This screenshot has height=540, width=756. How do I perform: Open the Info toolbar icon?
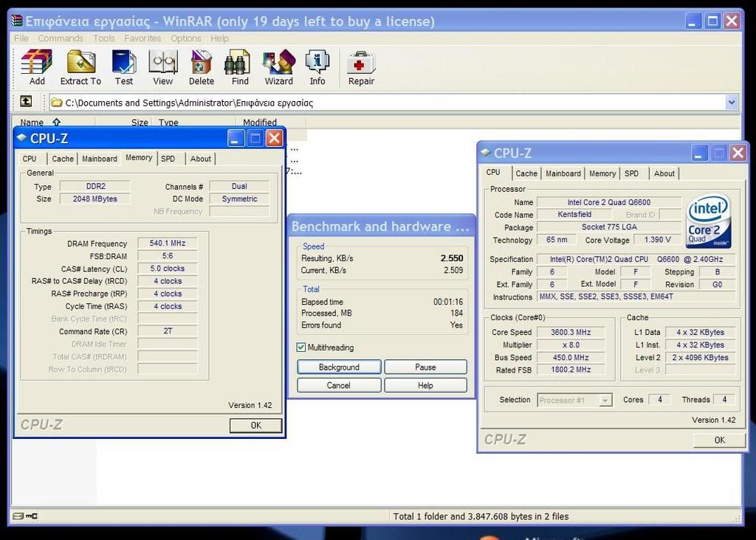pyautogui.click(x=317, y=67)
